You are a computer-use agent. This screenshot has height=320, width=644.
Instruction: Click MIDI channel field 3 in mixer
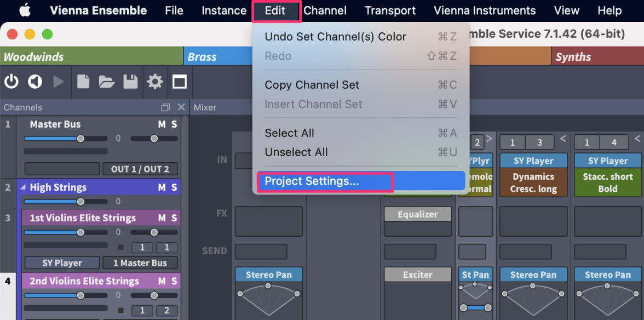tap(539, 142)
